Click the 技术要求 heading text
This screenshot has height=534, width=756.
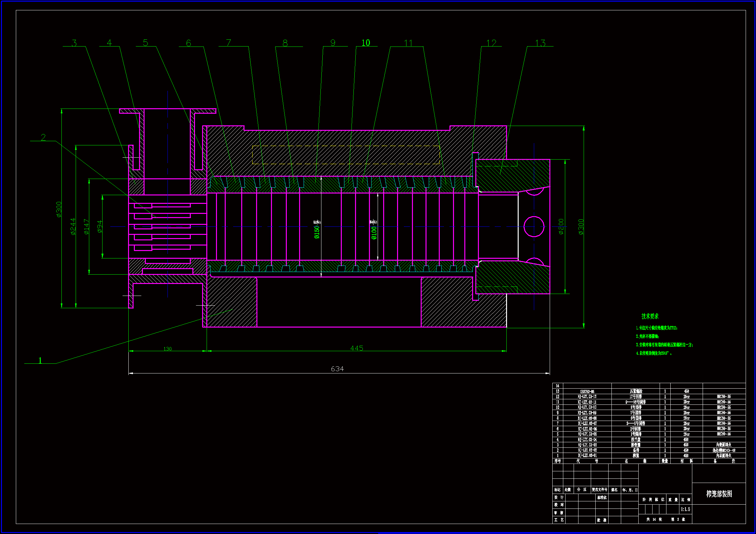tap(650, 316)
